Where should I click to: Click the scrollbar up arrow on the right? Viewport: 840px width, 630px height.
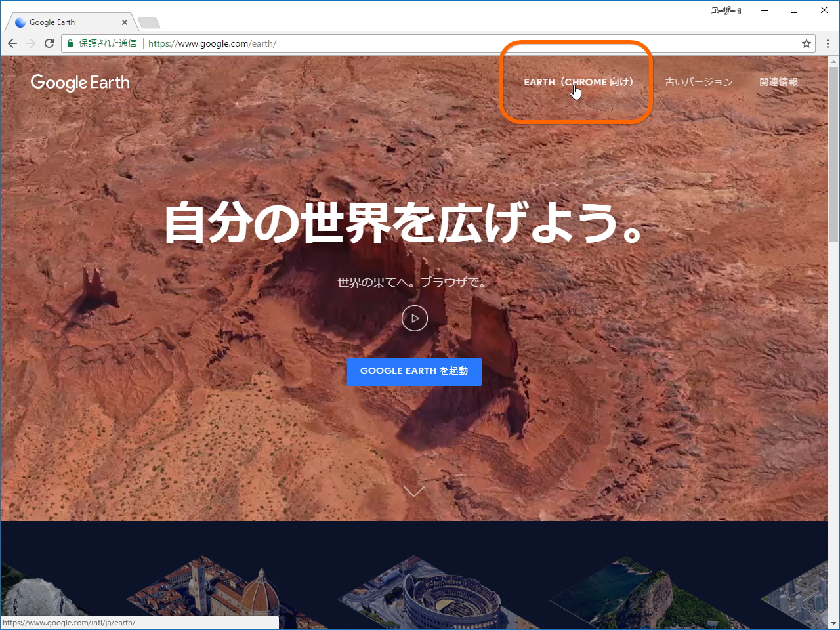click(x=833, y=60)
